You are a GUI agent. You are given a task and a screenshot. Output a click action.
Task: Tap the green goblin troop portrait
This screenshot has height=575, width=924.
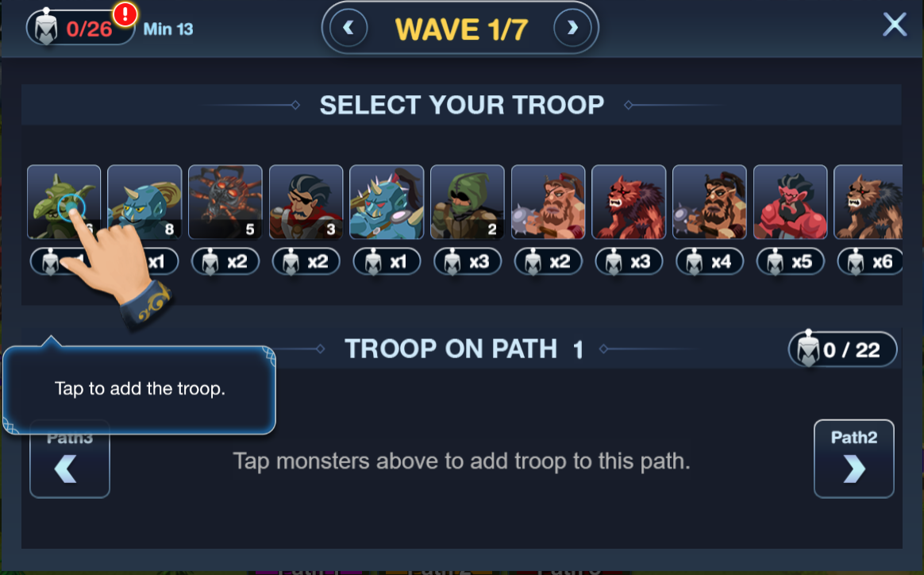(64, 203)
